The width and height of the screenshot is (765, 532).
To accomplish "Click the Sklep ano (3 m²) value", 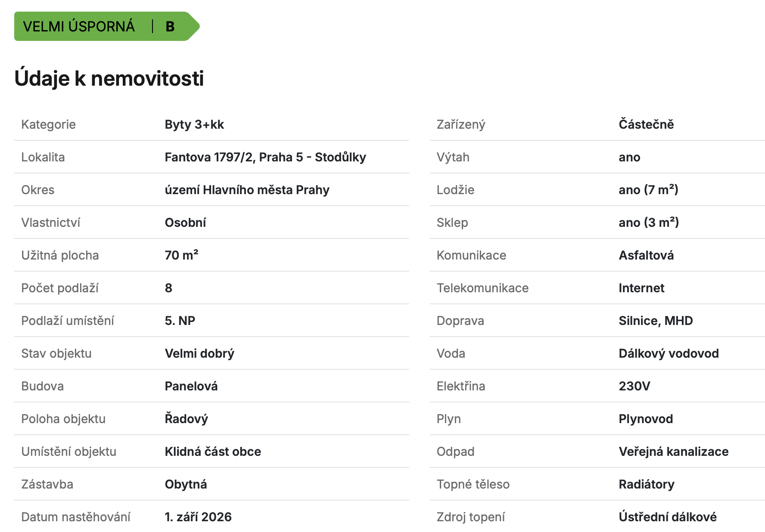I will [649, 223].
